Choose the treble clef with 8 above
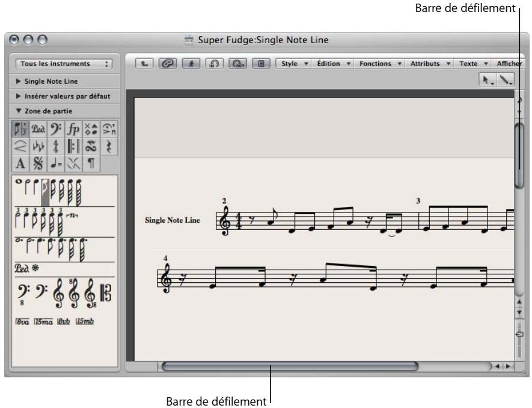This screenshot has height=408, width=532. click(74, 293)
